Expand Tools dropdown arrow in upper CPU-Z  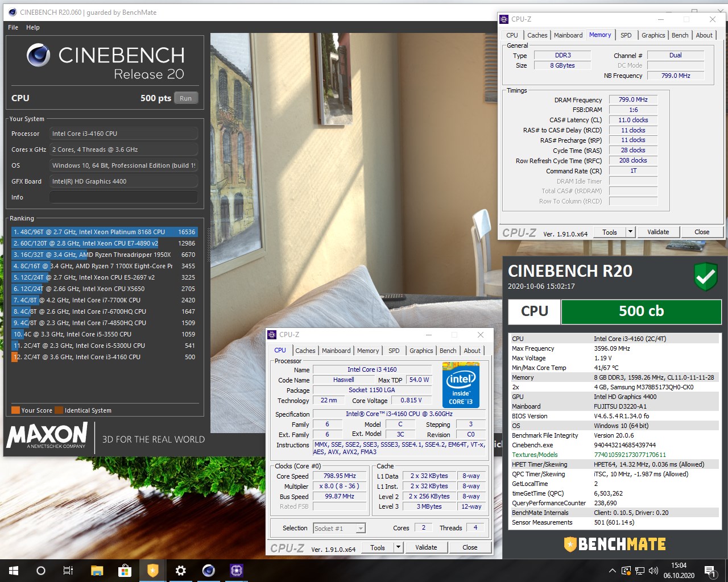[x=630, y=232]
